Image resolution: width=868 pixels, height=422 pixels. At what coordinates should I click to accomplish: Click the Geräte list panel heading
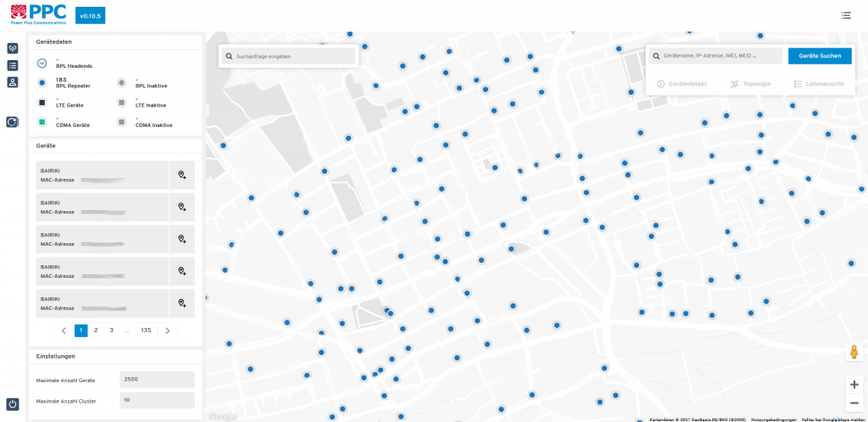click(x=46, y=146)
